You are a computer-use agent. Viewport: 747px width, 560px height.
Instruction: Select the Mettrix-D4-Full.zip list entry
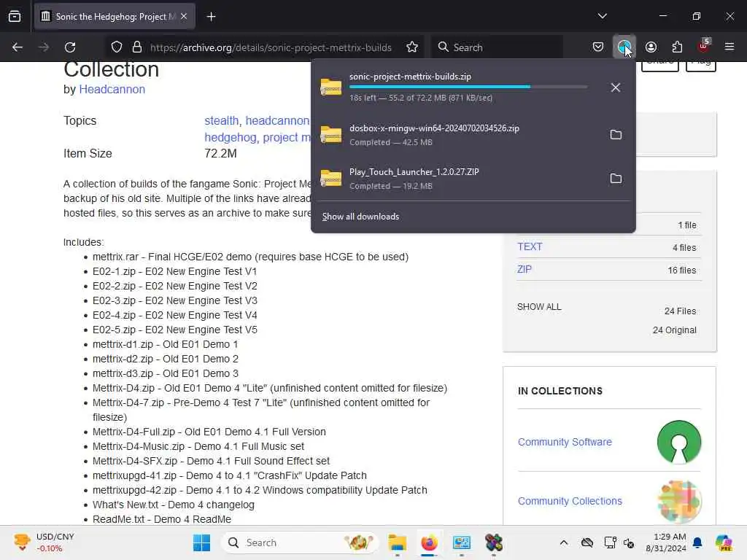click(209, 432)
